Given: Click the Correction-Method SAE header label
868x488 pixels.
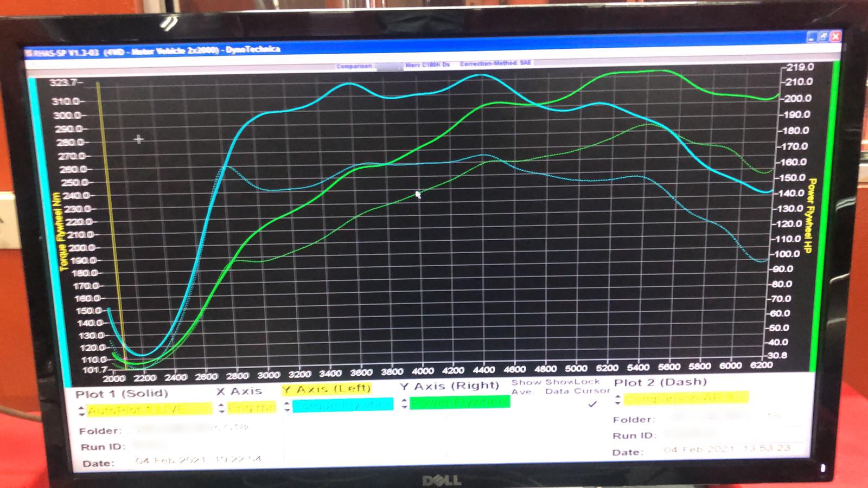Looking at the screenshot, I should 495,63.
